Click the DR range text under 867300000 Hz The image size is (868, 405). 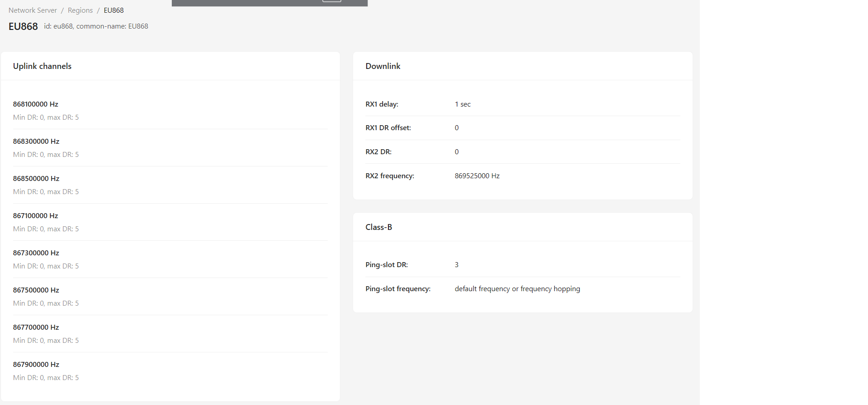[x=46, y=266]
